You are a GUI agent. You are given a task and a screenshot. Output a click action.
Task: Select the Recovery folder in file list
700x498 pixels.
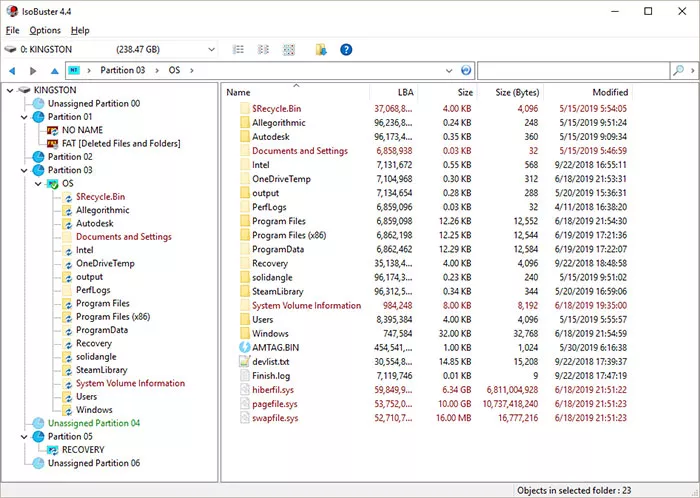(x=270, y=263)
